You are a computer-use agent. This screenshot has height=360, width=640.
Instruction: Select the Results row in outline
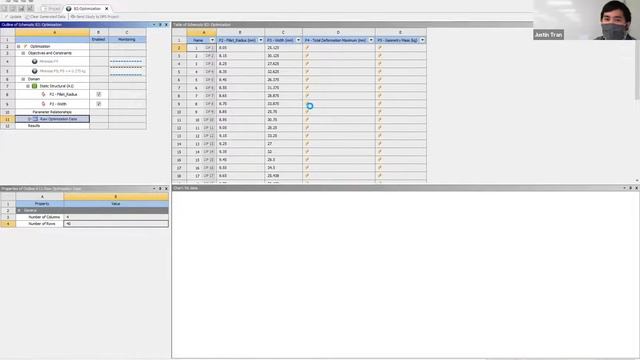(52, 126)
